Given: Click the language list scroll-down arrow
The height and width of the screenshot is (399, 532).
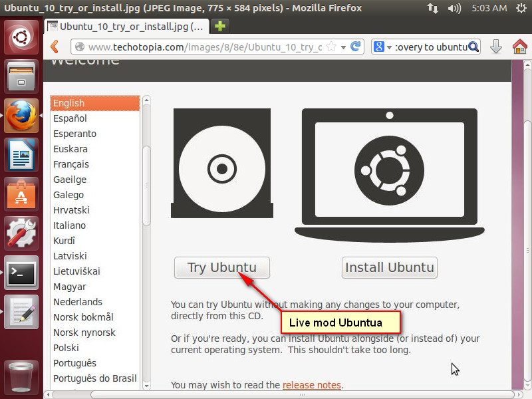Looking at the screenshot, I should (146, 386).
